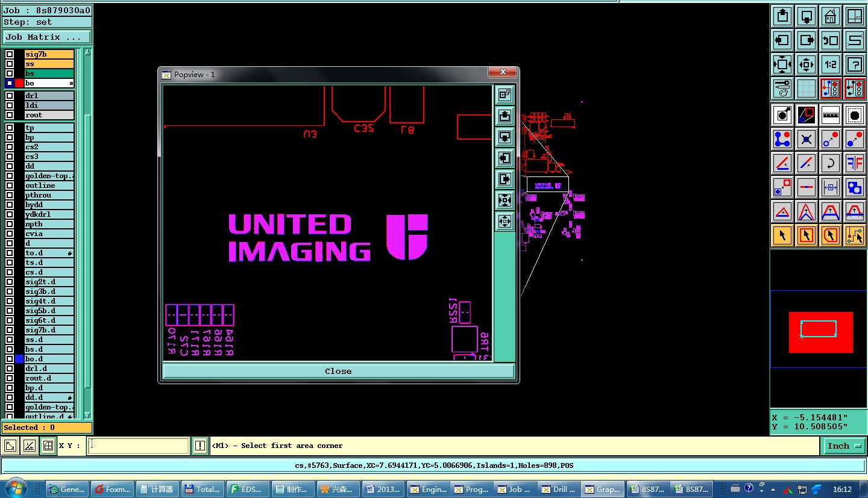The width and height of the screenshot is (868, 498).
Task: Switch to EDS taskbar item
Action: pos(248,489)
